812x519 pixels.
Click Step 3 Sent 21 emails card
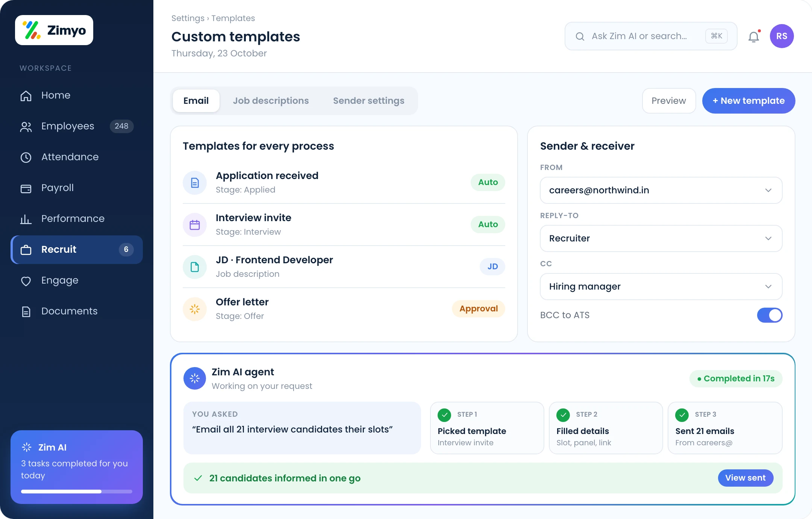pyautogui.click(x=725, y=428)
